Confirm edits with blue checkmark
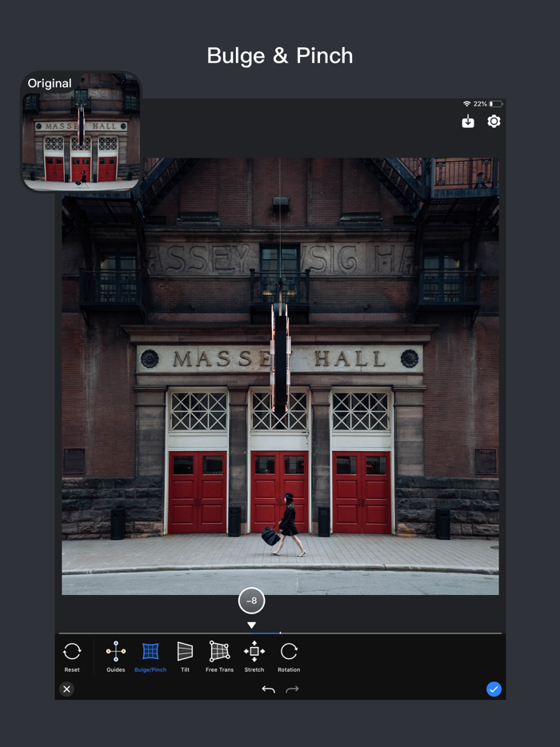The height and width of the screenshot is (747, 560). coord(494,689)
